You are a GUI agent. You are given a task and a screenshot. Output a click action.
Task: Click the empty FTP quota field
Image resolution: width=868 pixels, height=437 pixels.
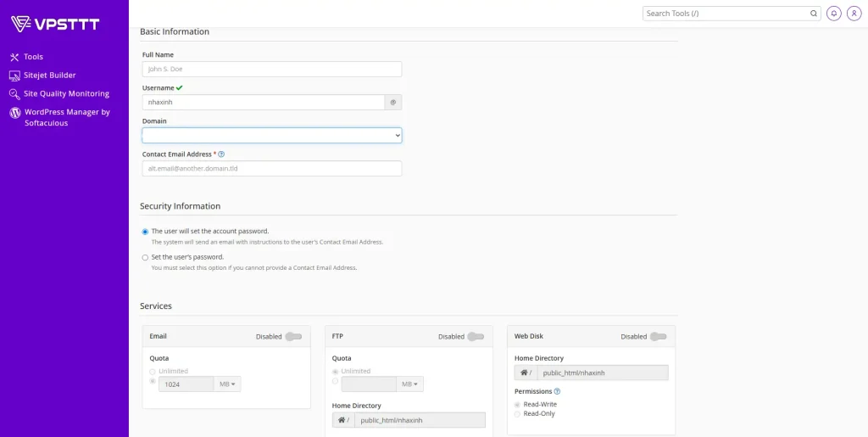tap(369, 384)
